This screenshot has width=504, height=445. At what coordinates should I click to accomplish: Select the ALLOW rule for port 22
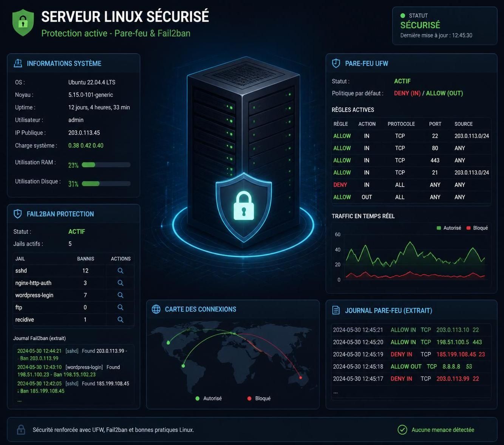pos(411,136)
